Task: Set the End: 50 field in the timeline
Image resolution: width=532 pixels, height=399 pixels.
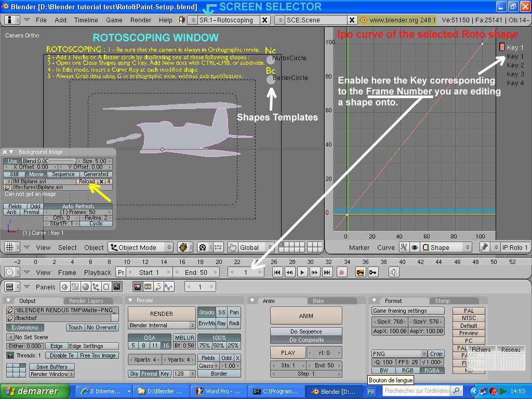Action: 196,272
